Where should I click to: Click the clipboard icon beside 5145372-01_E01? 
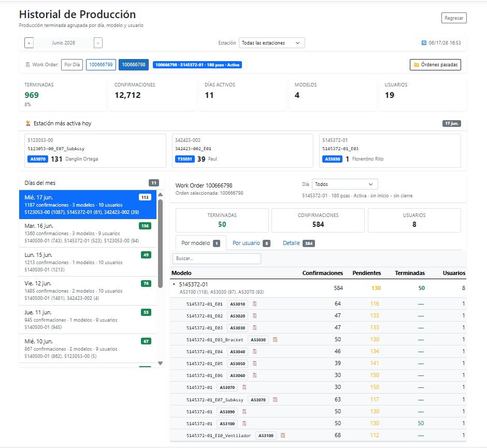coord(255,304)
